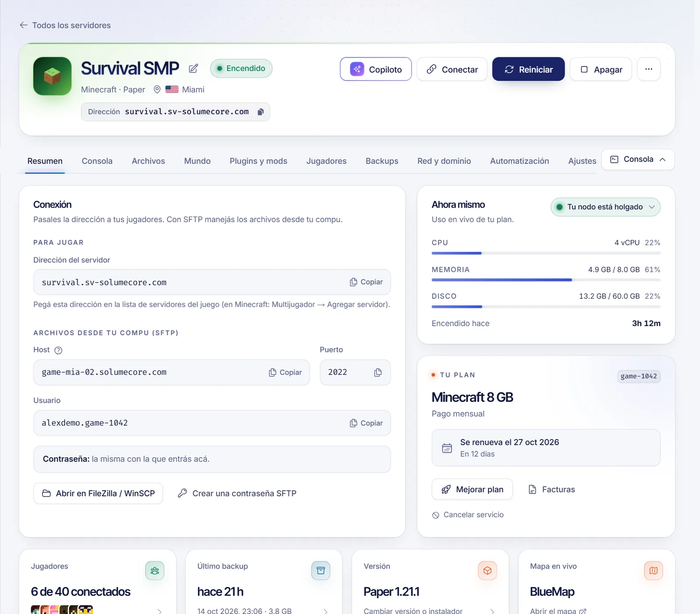Open the Red y dominio tab
The width and height of the screenshot is (700, 614).
click(x=444, y=161)
